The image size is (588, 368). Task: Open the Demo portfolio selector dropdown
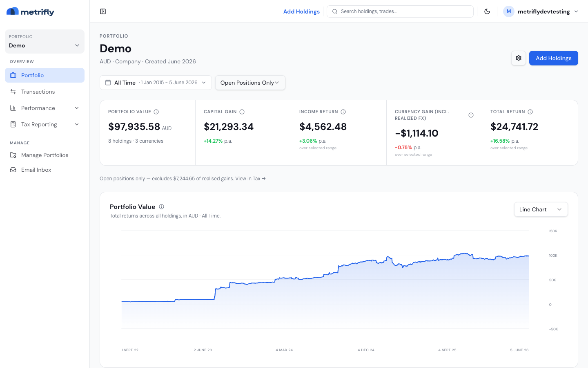click(45, 41)
